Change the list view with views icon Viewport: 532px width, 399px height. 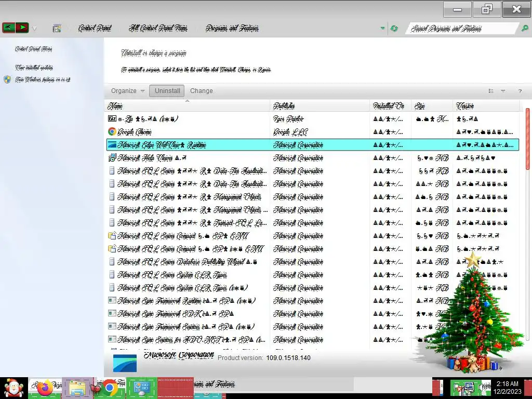(x=490, y=91)
